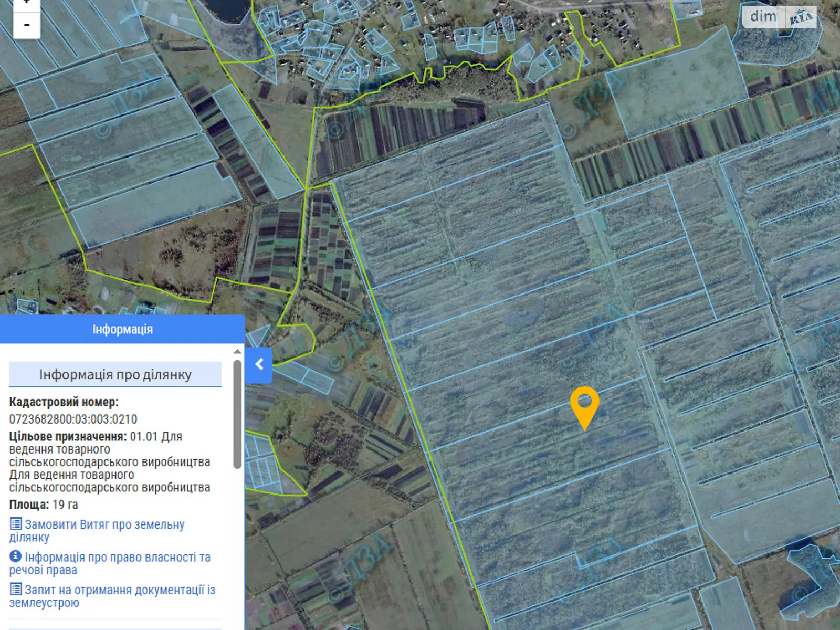Viewport: 840px width, 630px height.
Task: Collapse the info panel with arrow button
Action: [259, 364]
